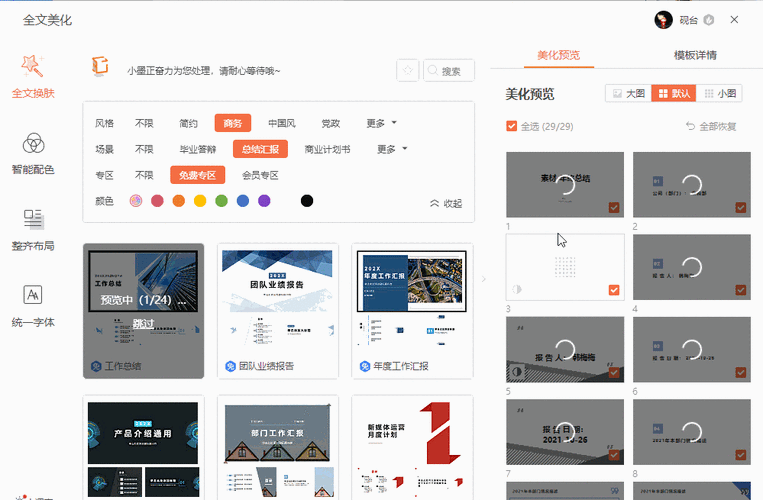
Task: Click the free badge on 工作总结
Action: 96,366
